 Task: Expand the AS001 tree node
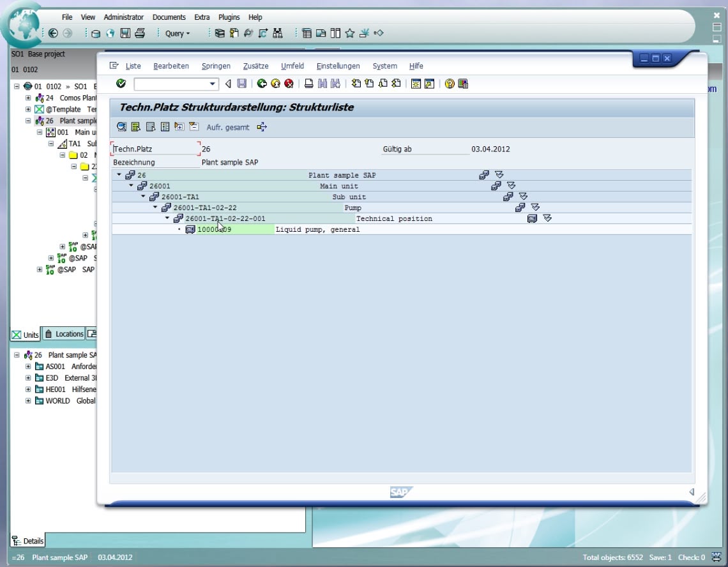28,367
